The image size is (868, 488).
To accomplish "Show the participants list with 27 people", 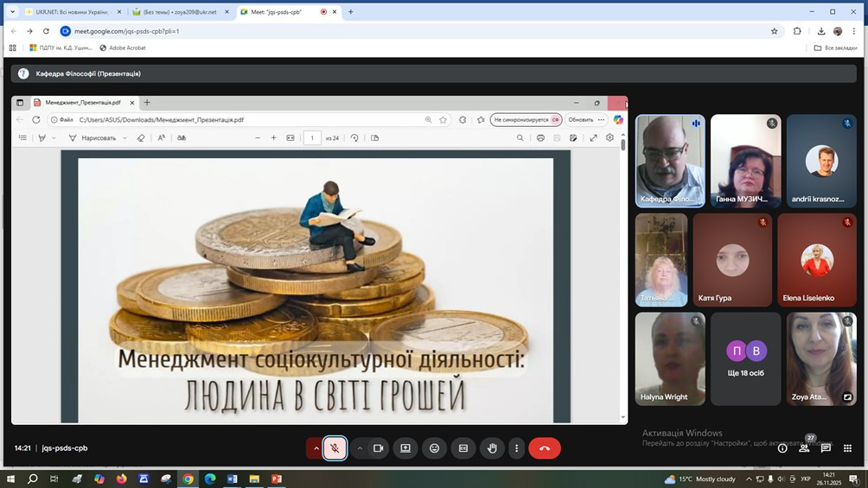I will point(804,448).
